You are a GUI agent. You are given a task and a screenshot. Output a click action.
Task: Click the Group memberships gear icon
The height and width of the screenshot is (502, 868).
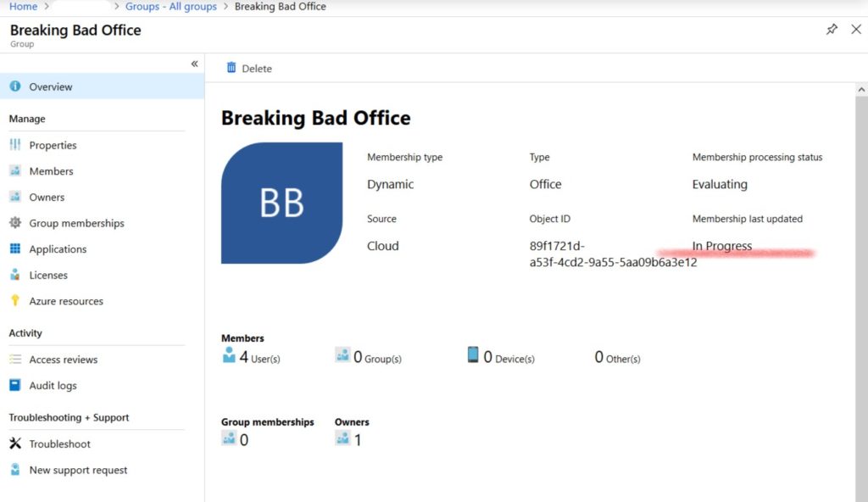click(15, 223)
